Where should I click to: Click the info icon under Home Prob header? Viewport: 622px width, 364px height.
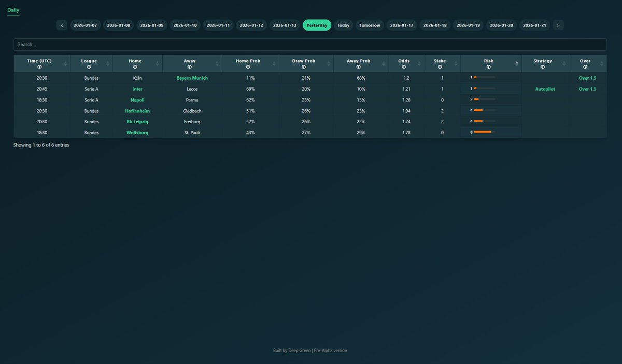click(248, 67)
